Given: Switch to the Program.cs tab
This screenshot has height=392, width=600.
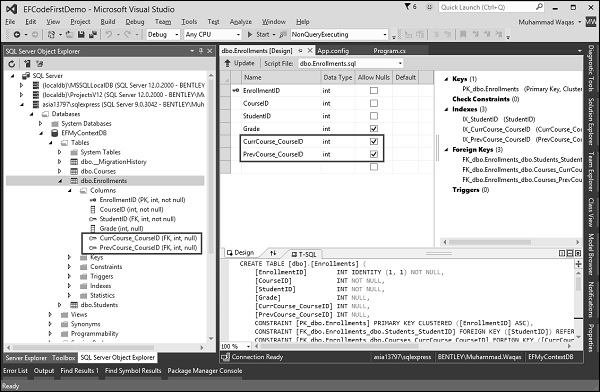Looking at the screenshot, I should (x=389, y=51).
